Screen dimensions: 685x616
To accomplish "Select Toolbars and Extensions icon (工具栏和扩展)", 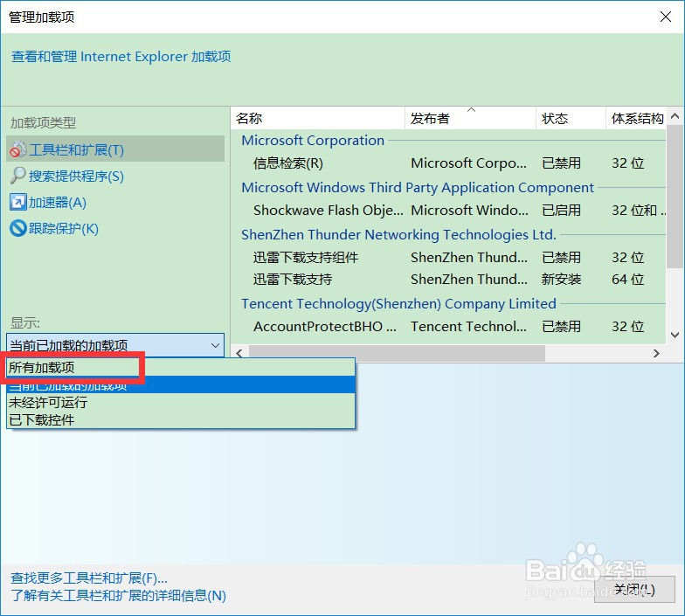I will [x=17, y=150].
